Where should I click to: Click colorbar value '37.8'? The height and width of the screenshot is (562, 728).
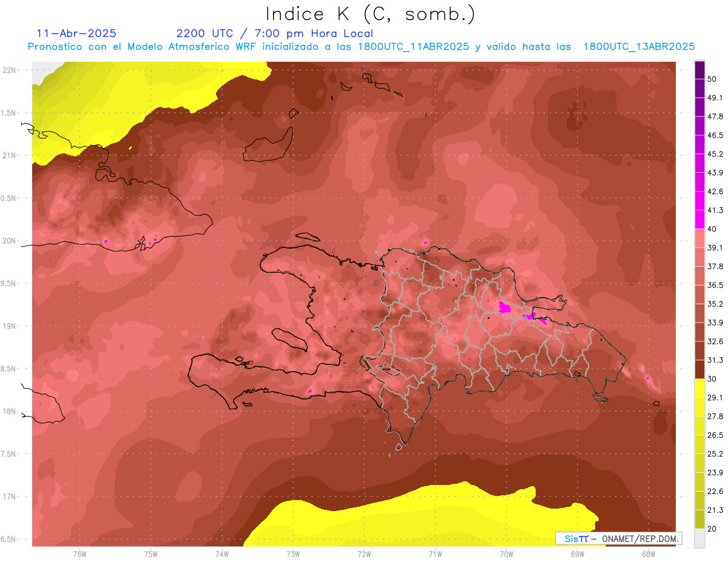click(715, 267)
